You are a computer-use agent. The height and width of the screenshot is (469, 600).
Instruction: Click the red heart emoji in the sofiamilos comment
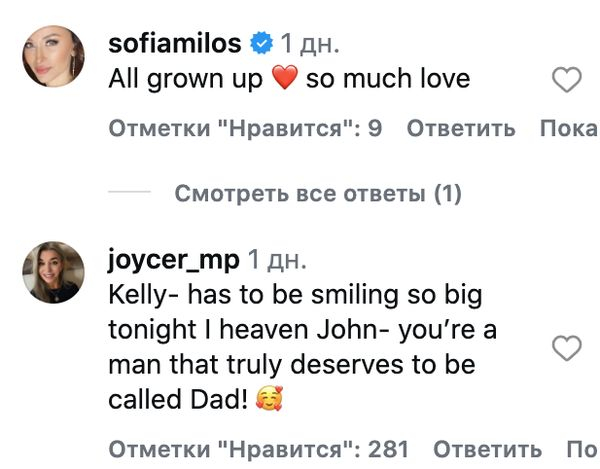click(x=285, y=80)
